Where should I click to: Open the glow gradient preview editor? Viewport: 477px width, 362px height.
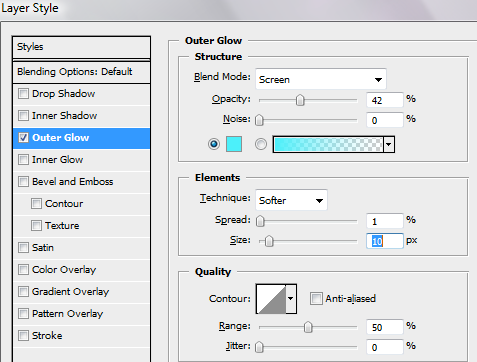[328, 144]
